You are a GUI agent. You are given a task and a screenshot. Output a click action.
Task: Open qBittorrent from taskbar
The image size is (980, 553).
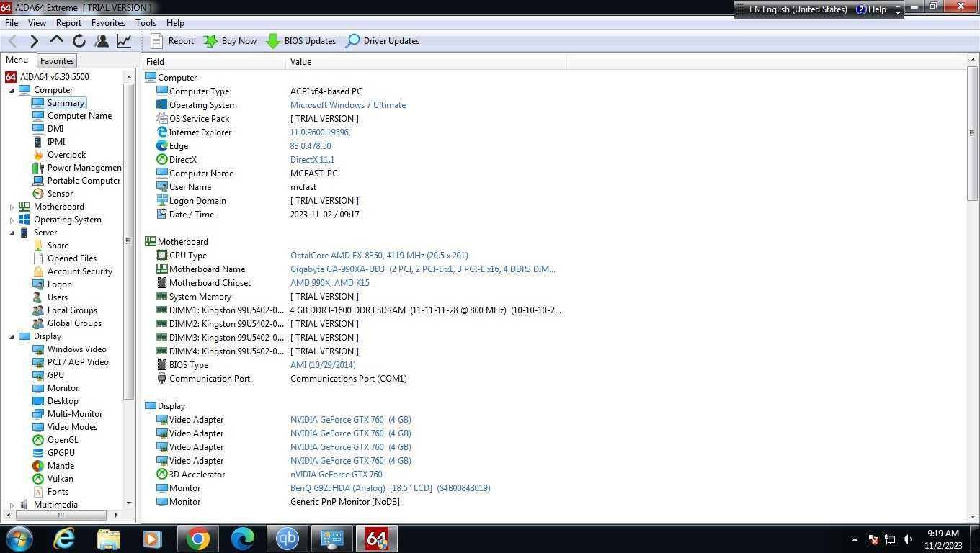click(x=287, y=539)
